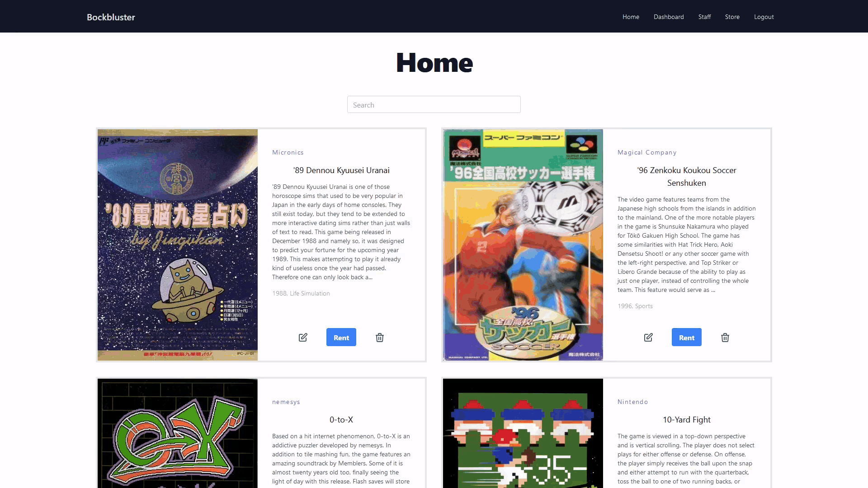Navigate to the Dashboard
Image resolution: width=868 pixels, height=488 pixels.
point(669,17)
